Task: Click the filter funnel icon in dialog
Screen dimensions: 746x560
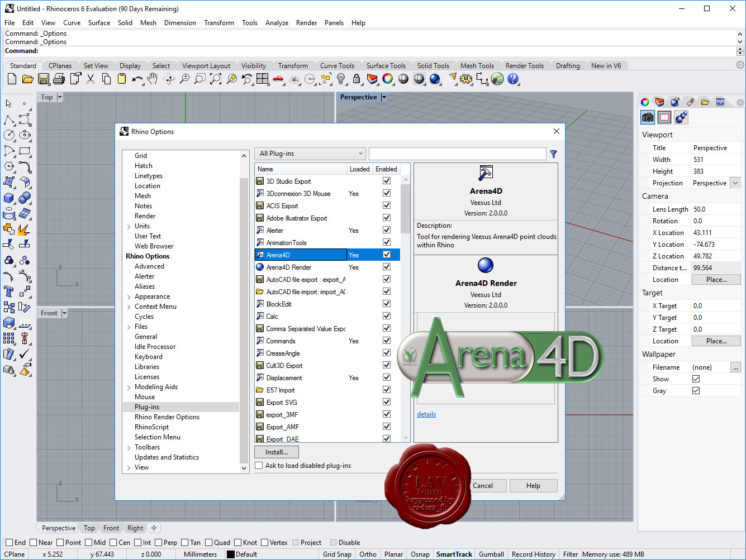Action: point(553,154)
